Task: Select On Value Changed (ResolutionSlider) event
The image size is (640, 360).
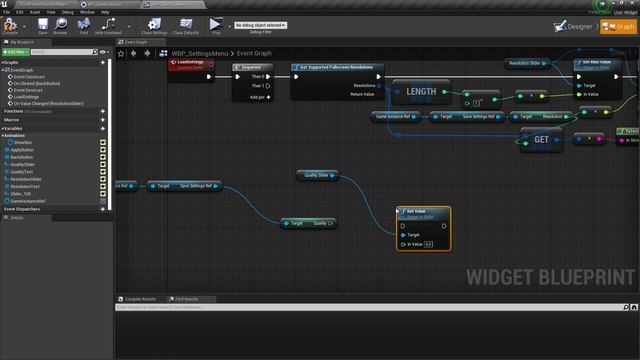Action: 48,104
